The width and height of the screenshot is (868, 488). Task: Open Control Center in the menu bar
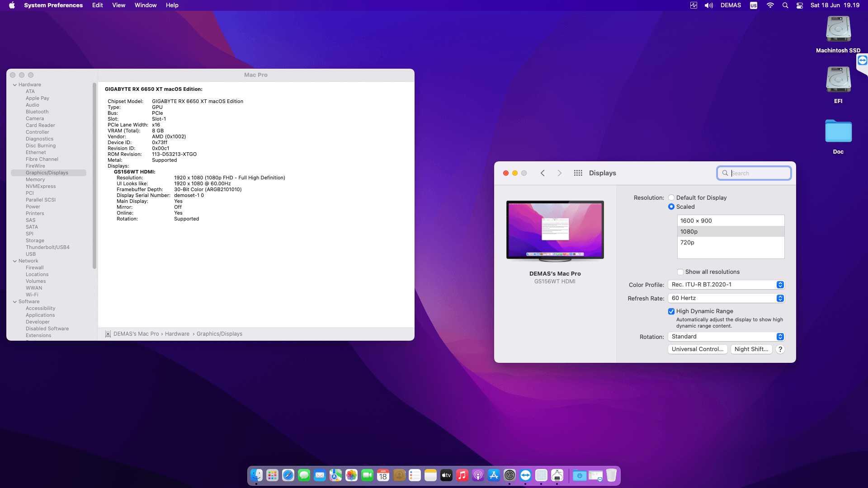point(800,5)
